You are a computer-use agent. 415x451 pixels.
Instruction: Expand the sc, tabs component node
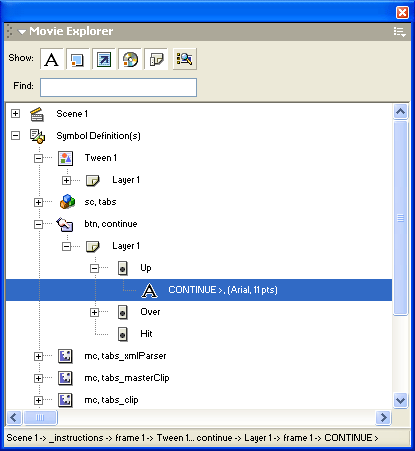coord(38,202)
